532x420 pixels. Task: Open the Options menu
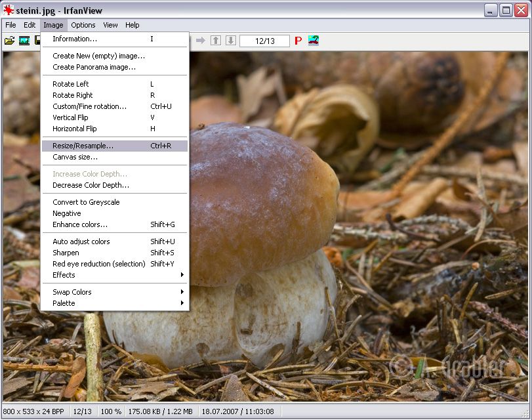(83, 25)
